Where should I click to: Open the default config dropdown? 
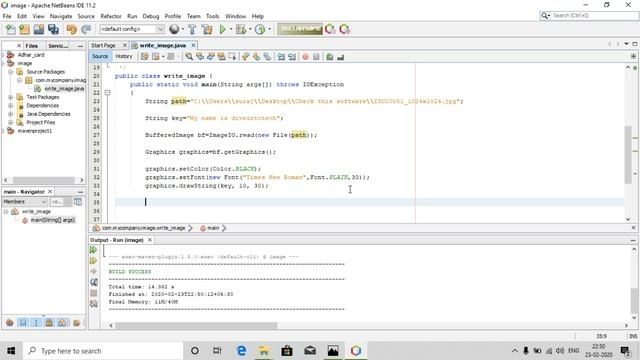pos(132,29)
